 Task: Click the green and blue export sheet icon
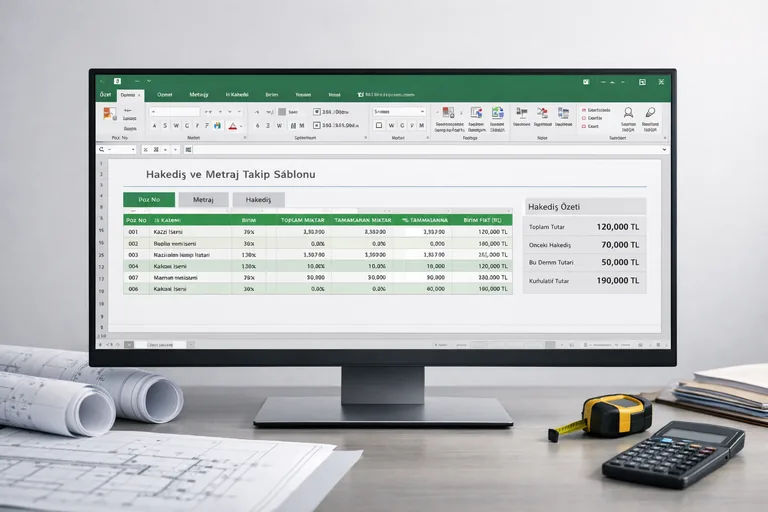(498, 113)
